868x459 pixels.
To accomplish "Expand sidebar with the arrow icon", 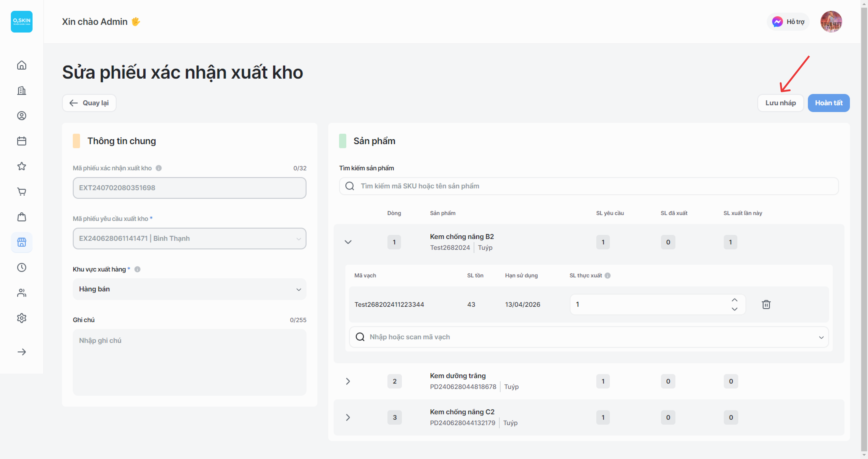I will [21, 352].
